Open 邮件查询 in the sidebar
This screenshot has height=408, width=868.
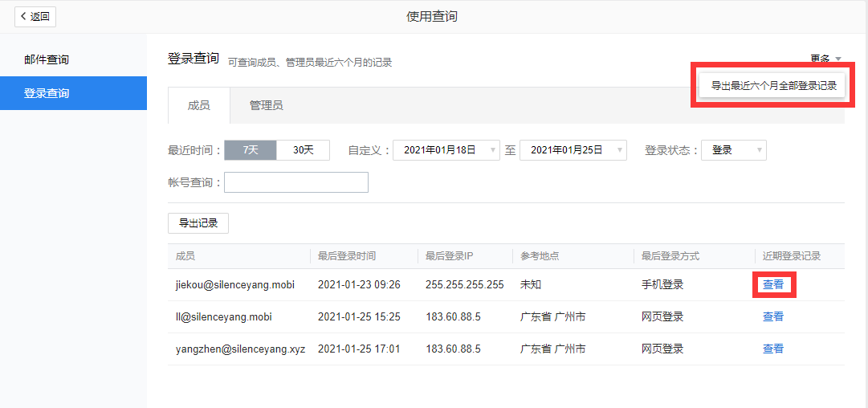[x=47, y=59]
